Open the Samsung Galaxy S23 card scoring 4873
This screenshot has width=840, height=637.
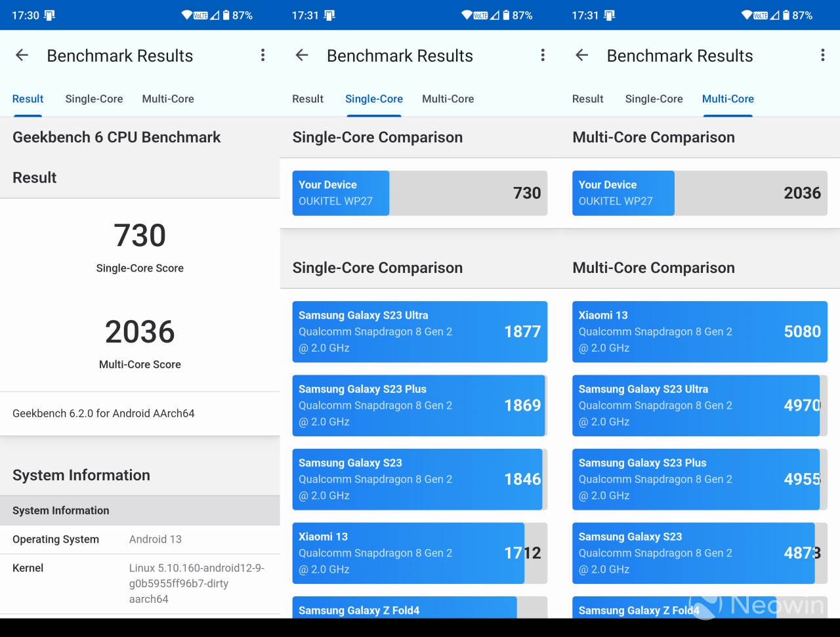pyautogui.click(x=700, y=553)
